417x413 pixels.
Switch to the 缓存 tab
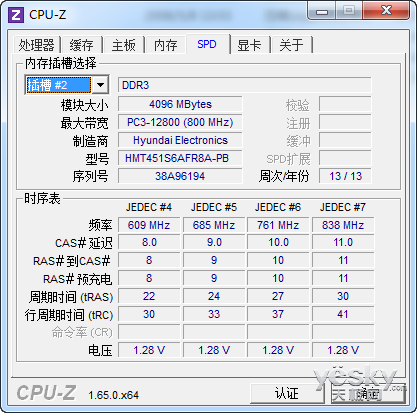[81, 45]
